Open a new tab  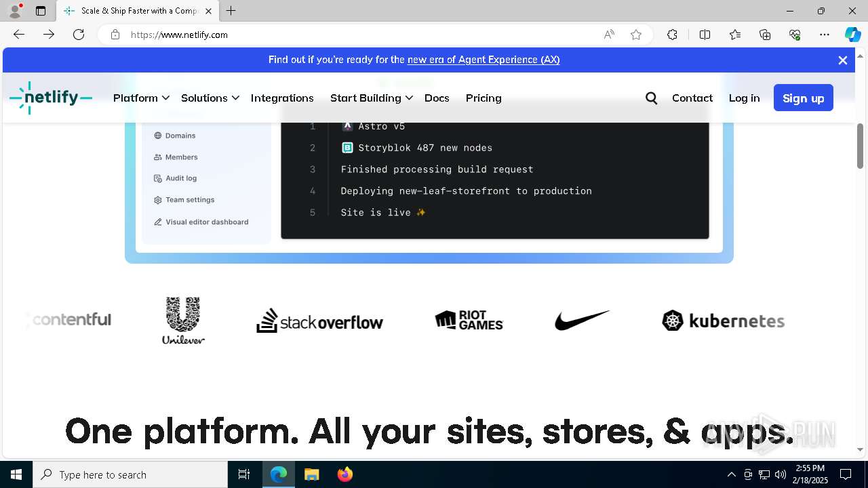tap(231, 11)
